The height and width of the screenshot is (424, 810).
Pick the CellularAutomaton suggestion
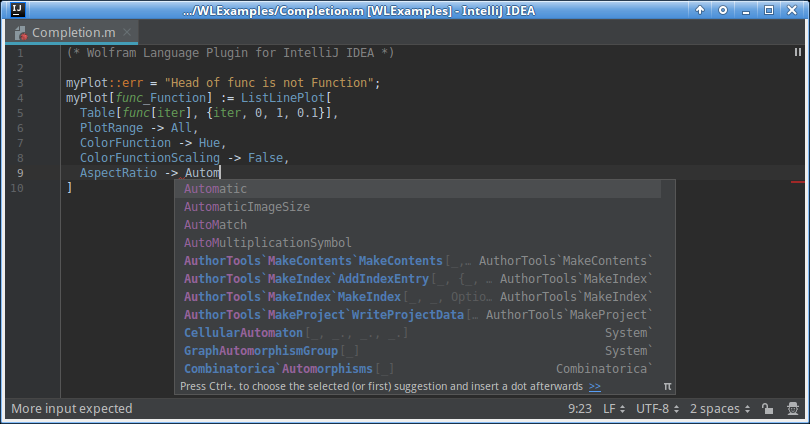(417, 333)
